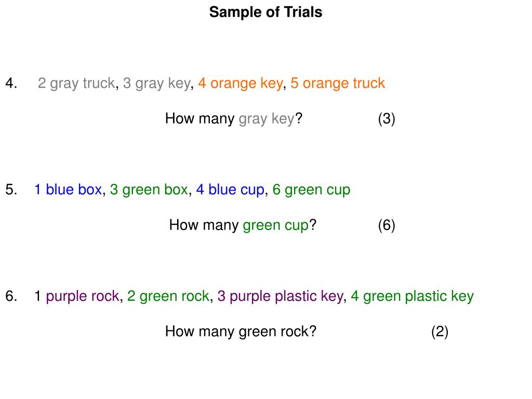Click the "3 purple plastic key" text
The image size is (532, 399).
coord(280,296)
